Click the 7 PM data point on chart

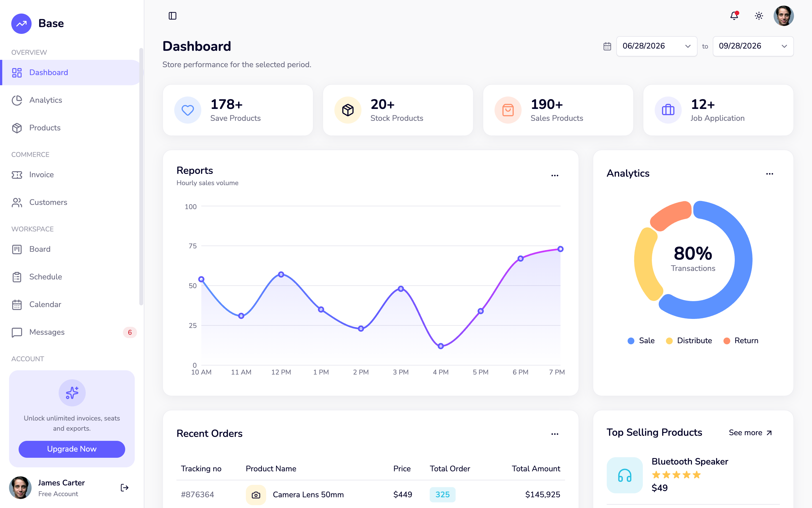560,249
